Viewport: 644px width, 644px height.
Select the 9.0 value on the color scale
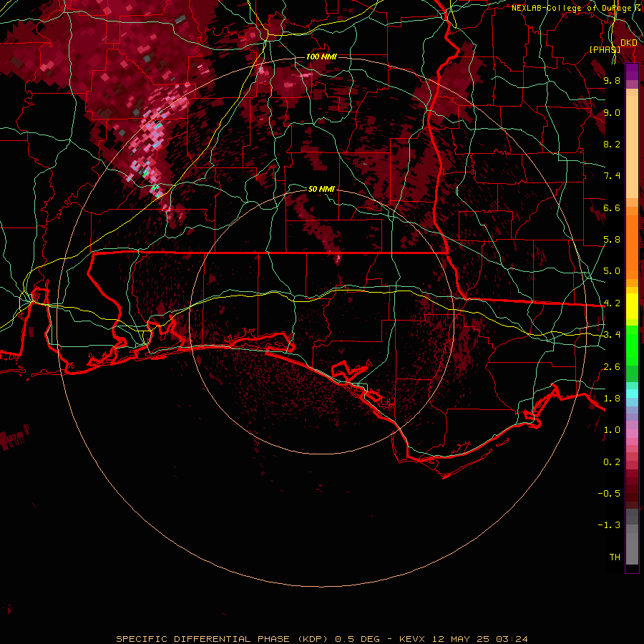pos(612,112)
